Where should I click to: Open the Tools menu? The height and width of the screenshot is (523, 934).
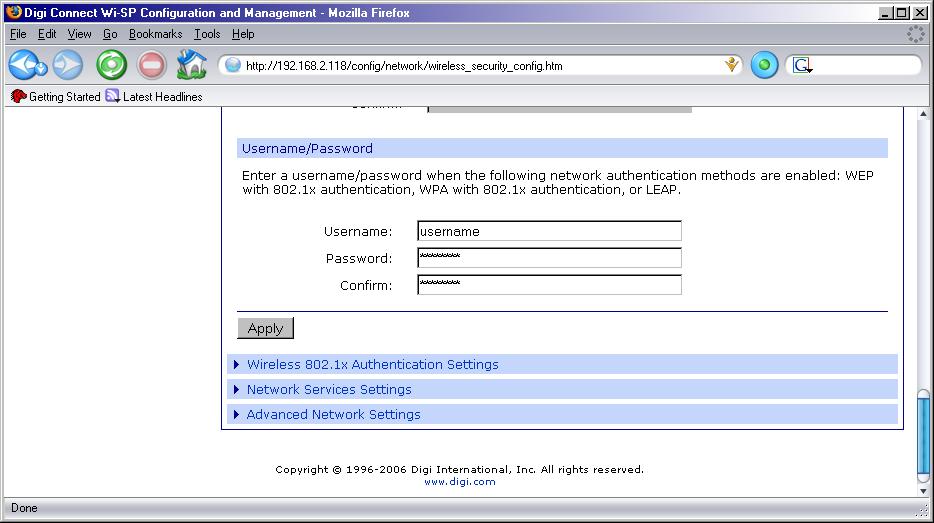[x=207, y=34]
